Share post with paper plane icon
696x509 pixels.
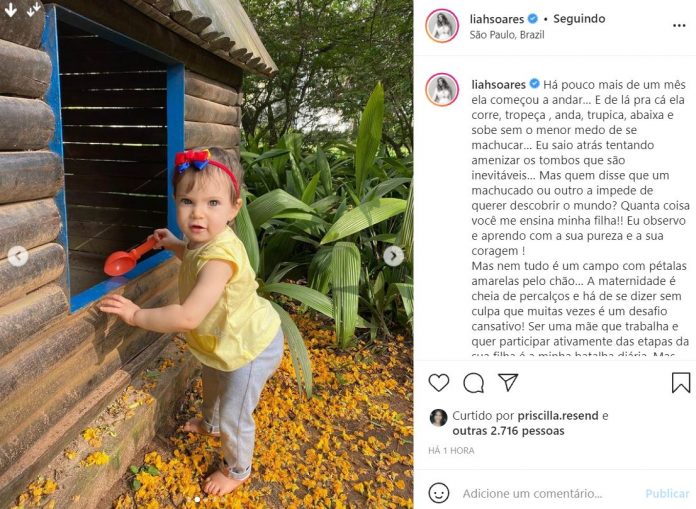tap(508, 382)
